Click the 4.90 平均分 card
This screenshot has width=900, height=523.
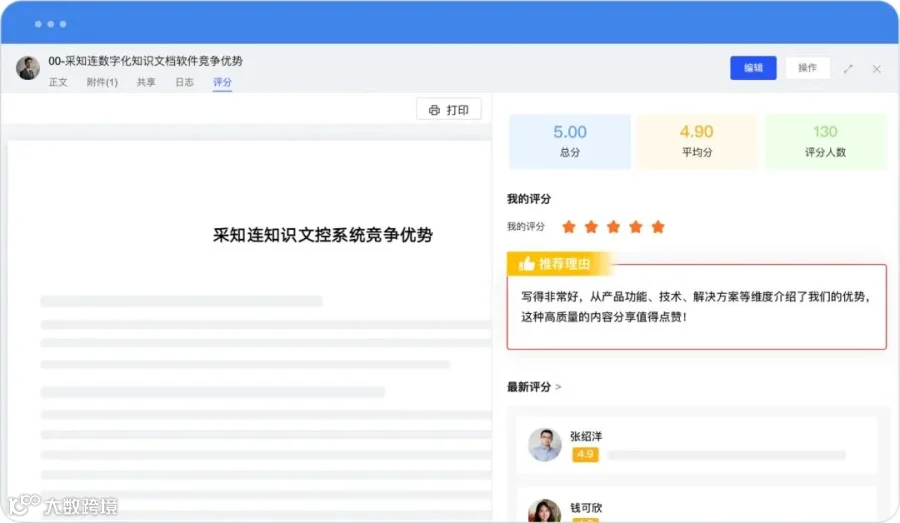click(x=697, y=141)
